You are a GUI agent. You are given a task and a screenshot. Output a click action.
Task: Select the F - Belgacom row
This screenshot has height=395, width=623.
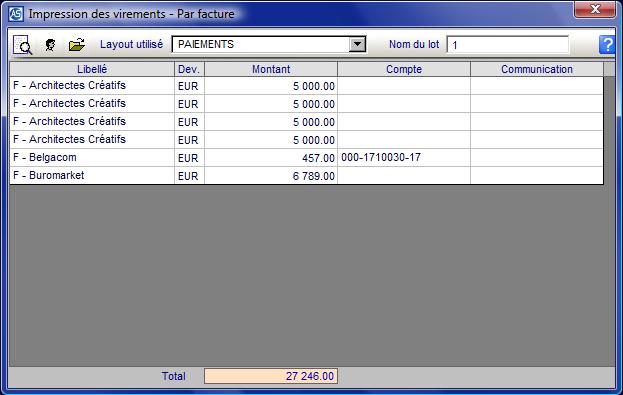pos(306,158)
